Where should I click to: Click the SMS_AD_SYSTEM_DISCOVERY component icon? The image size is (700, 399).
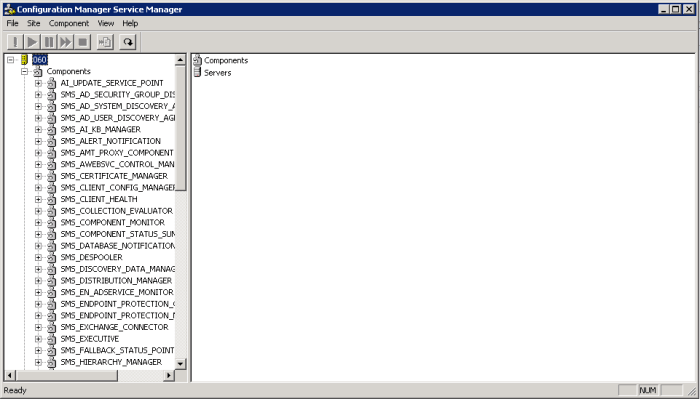click(x=52, y=106)
